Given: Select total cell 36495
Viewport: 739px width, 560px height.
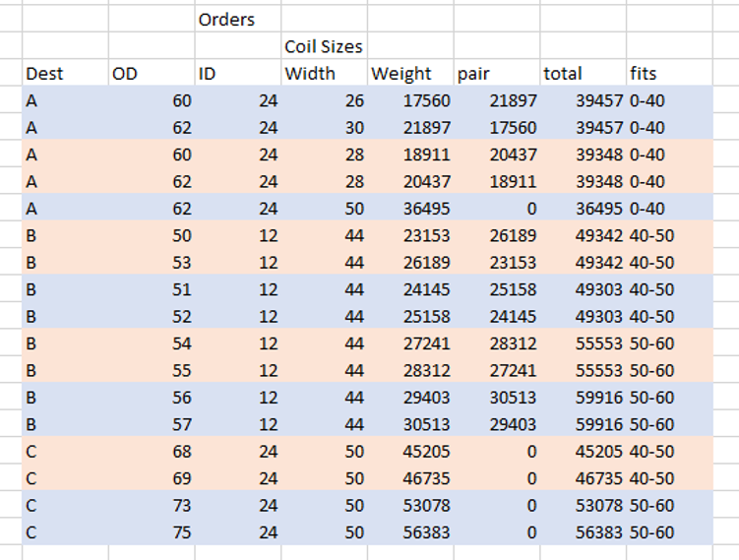Looking at the screenshot, I should click(583, 208).
